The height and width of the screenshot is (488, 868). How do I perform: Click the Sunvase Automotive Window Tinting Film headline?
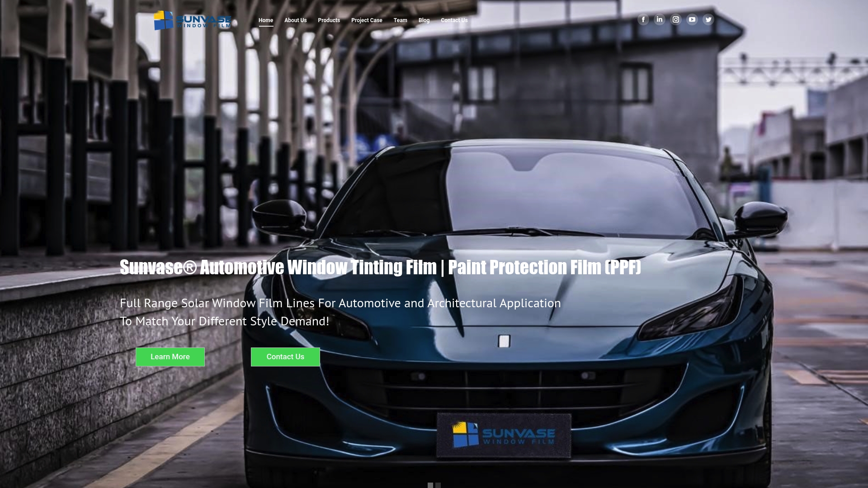click(x=380, y=267)
